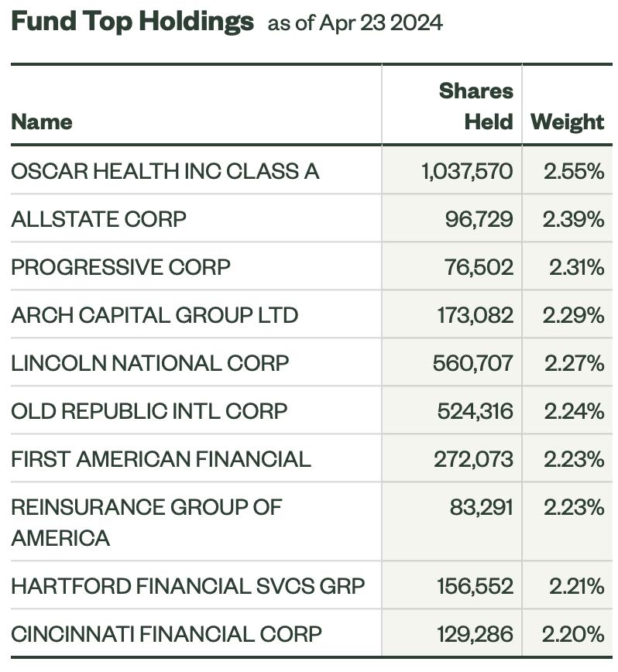Viewport: 618px width, 672px height.
Task: Select LINCOLN NATIONAL CORP holding
Action: coord(150,363)
